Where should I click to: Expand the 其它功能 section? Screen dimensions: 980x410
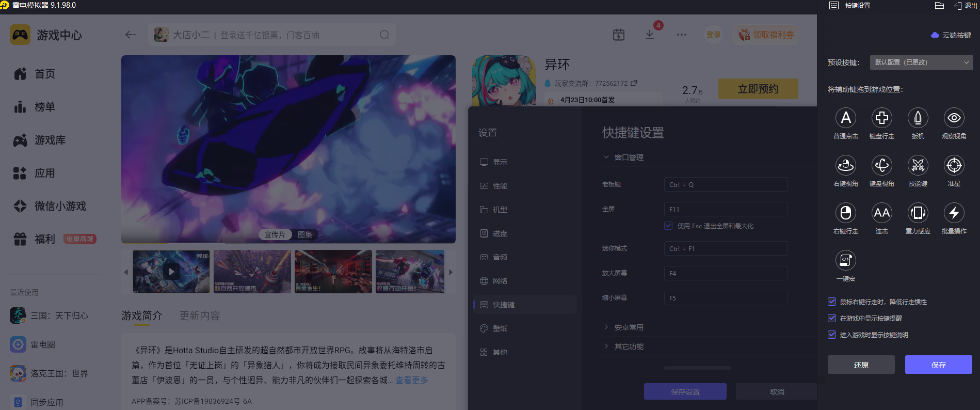coord(624,346)
